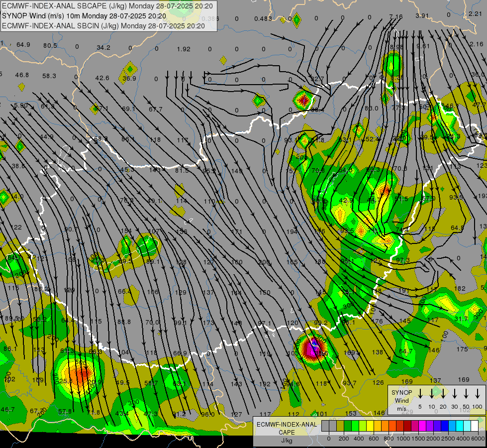
Task: Pick the yellow CAPE legend swatch
Action: tap(370, 426)
